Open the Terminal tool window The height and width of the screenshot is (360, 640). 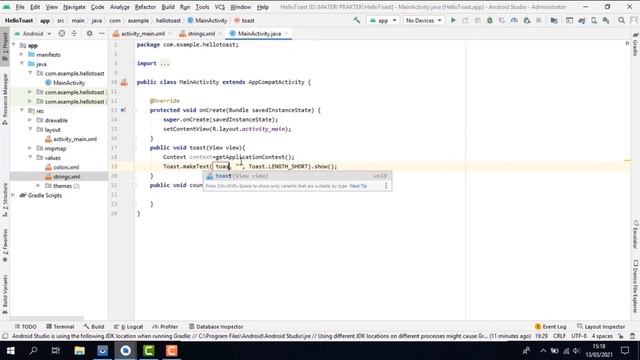pyautogui.click(x=60, y=327)
